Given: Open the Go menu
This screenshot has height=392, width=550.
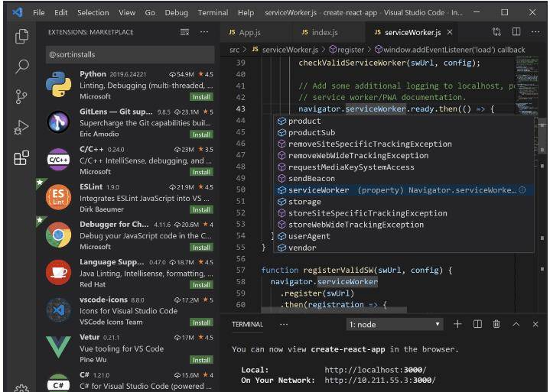Looking at the screenshot, I should [x=150, y=13].
